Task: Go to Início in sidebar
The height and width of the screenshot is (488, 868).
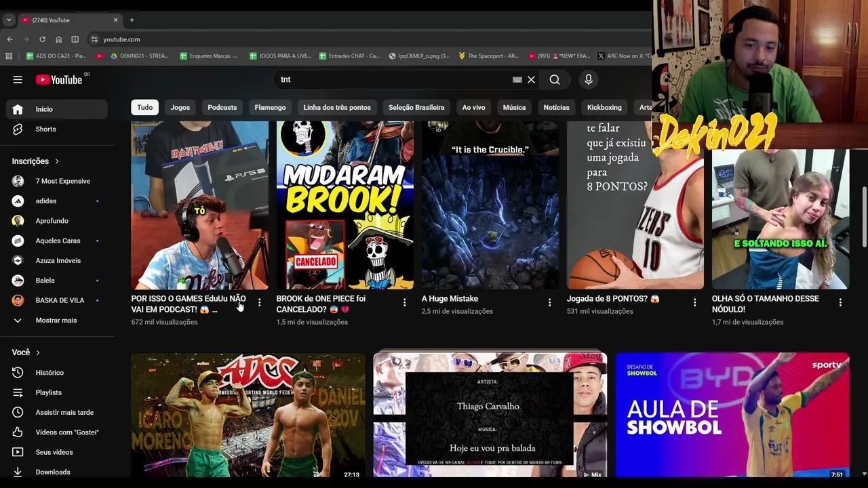Action: 57,109
